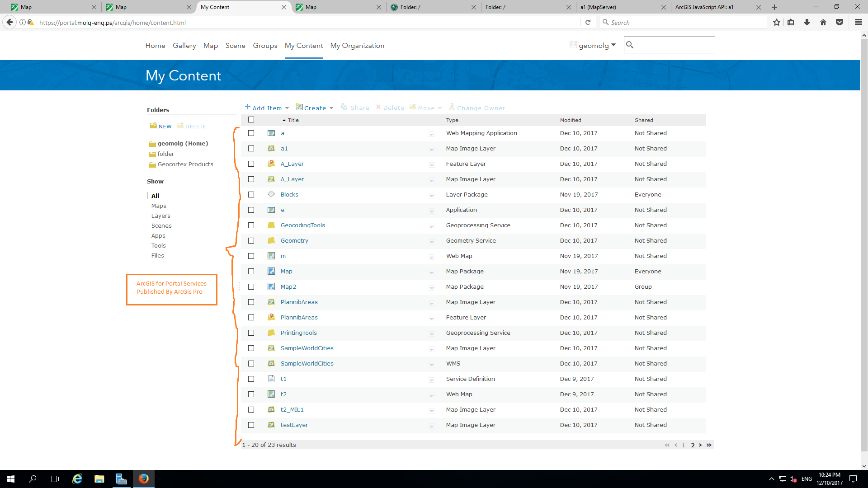Reload the page with the browser refresh icon

point(588,22)
